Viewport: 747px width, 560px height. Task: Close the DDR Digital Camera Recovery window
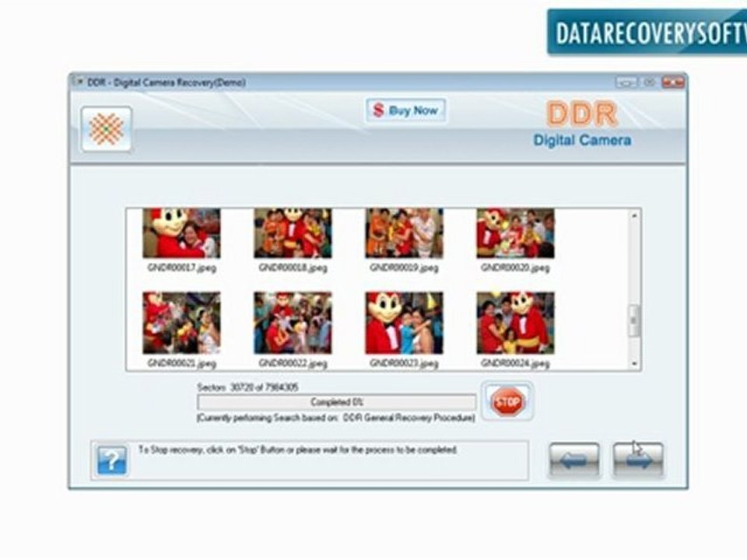[x=673, y=82]
